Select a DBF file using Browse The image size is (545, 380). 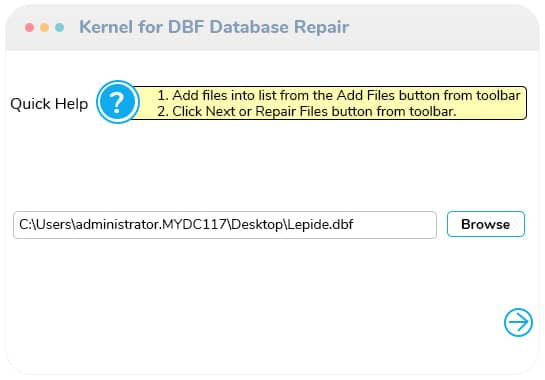coord(486,224)
